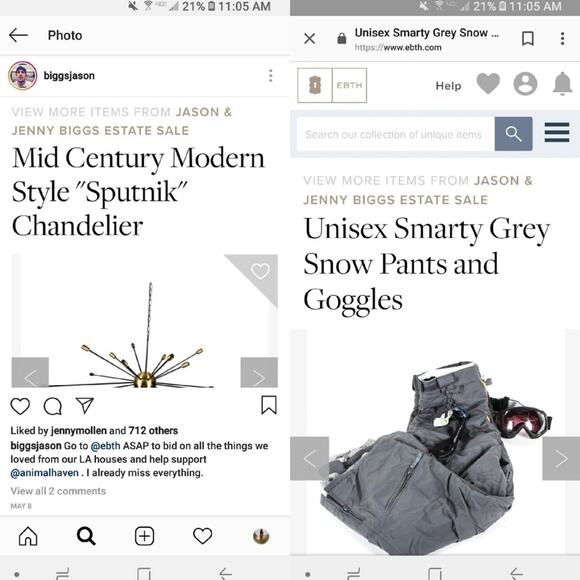Favorite the chandelier using the corner heart
The width and height of the screenshot is (580, 580).
click(x=260, y=271)
